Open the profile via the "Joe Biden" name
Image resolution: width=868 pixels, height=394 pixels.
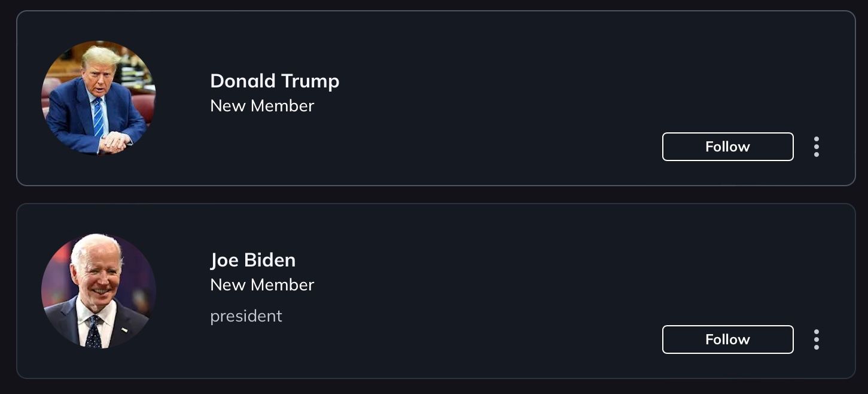coord(253,260)
